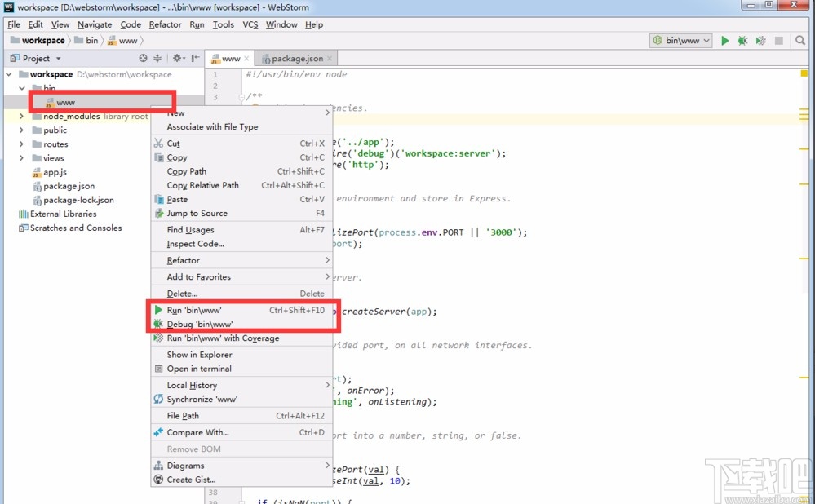Choose Show in Explorer
Screen dimensions: 815x504
coord(241,355)
